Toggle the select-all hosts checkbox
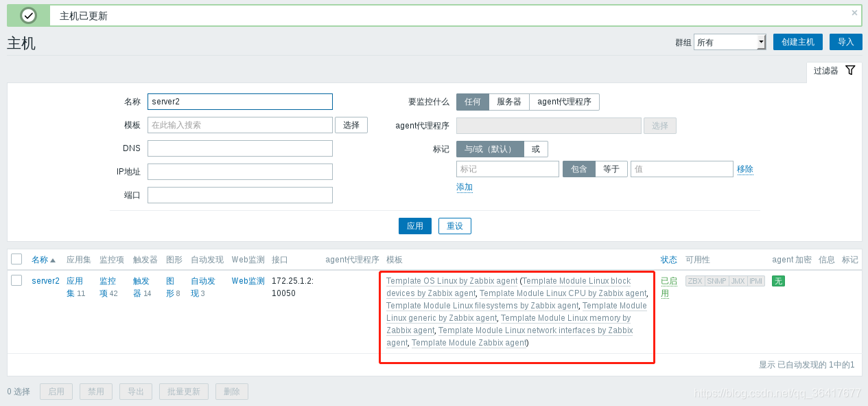This screenshot has width=868, height=406. click(16, 259)
